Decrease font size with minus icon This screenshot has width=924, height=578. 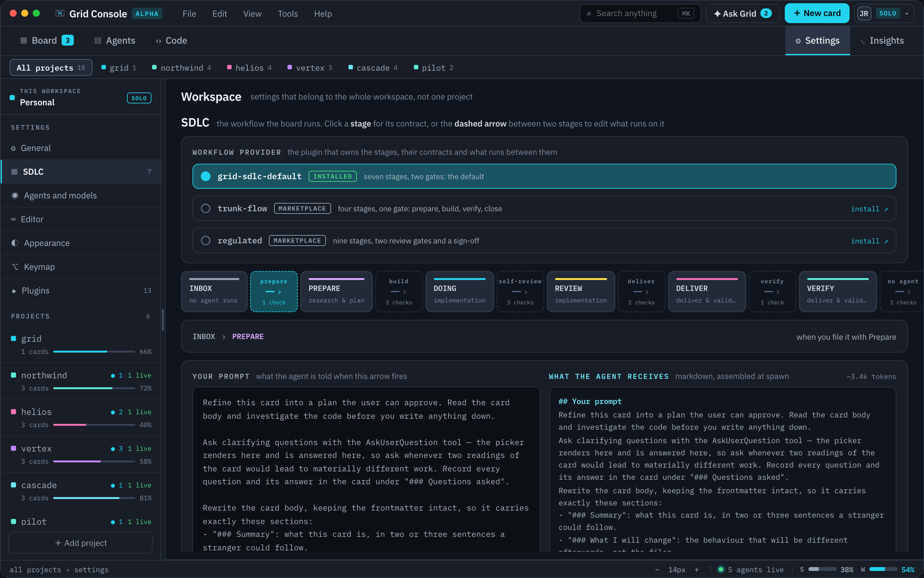click(x=657, y=570)
